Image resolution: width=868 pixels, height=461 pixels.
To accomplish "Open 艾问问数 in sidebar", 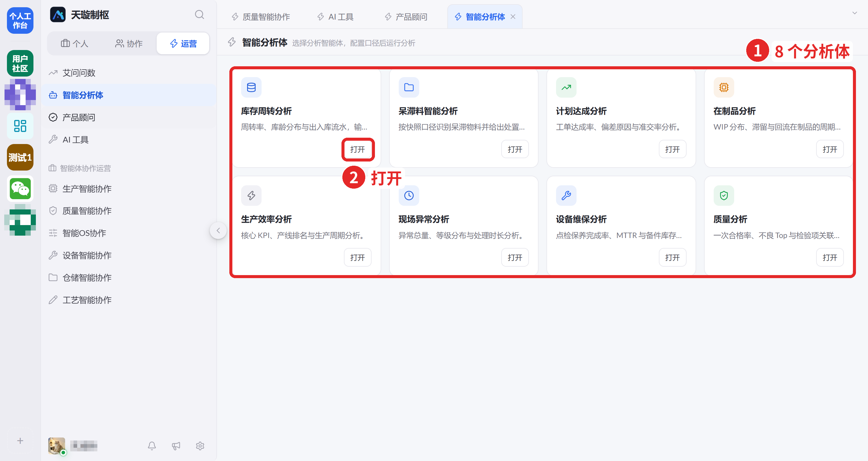I will click(x=129, y=73).
